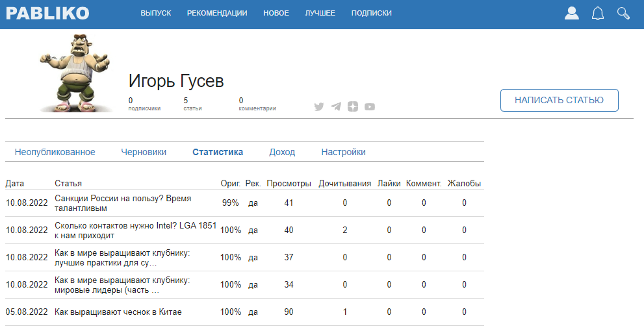Image resolution: width=644 pixels, height=333 pixels.
Task: Select НОВОЕ in the top navigation
Action: coord(276,13)
